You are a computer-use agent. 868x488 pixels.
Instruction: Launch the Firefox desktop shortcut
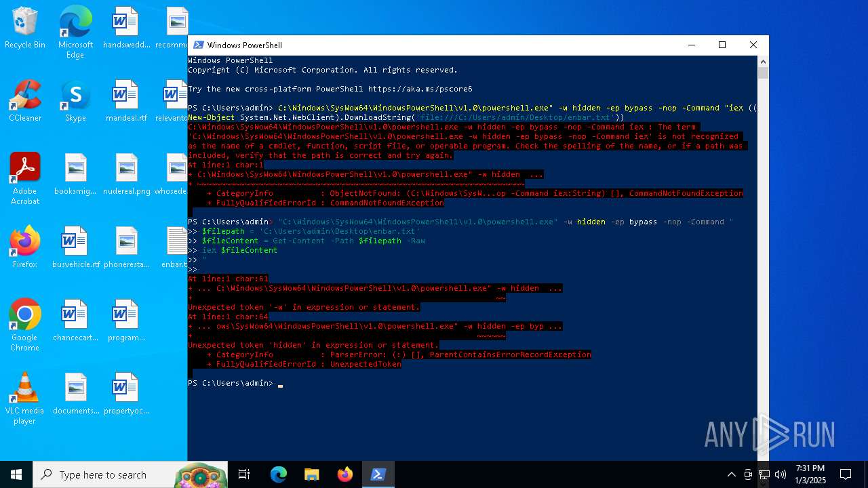pos(25,247)
